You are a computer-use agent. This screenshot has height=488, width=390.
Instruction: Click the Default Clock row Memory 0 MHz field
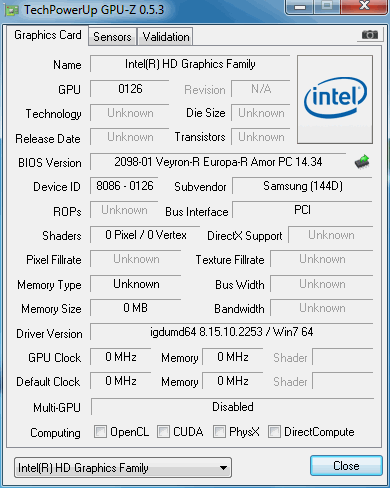pyautogui.click(x=233, y=381)
